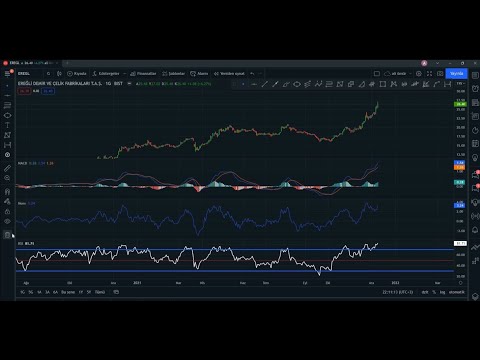480x360 pixels.
Task: Toggle fullscreen mode icon
Action: (x=429, y=74)
